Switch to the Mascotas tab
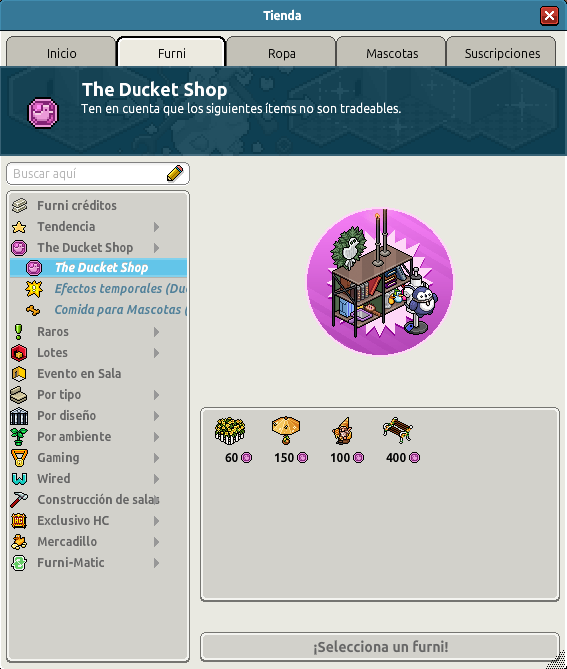The width and height of the screenshot is (567, 669). click(x=391, y=53)
